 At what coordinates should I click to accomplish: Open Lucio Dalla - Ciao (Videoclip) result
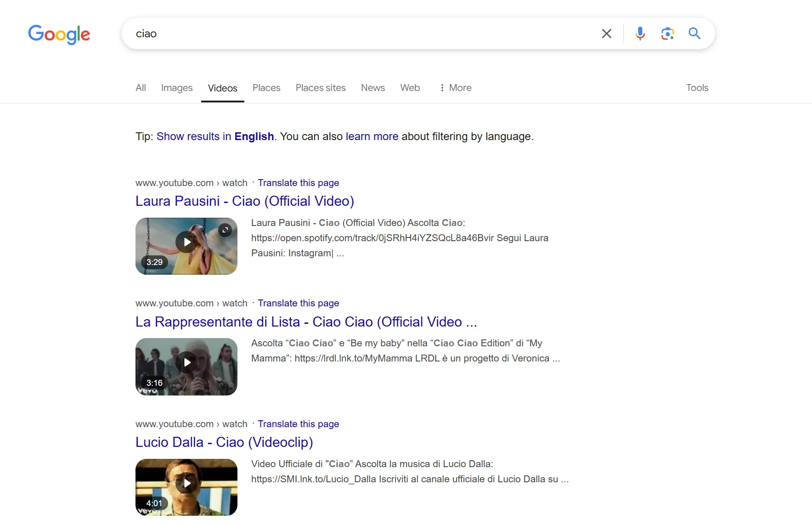[x=224, y=442]
